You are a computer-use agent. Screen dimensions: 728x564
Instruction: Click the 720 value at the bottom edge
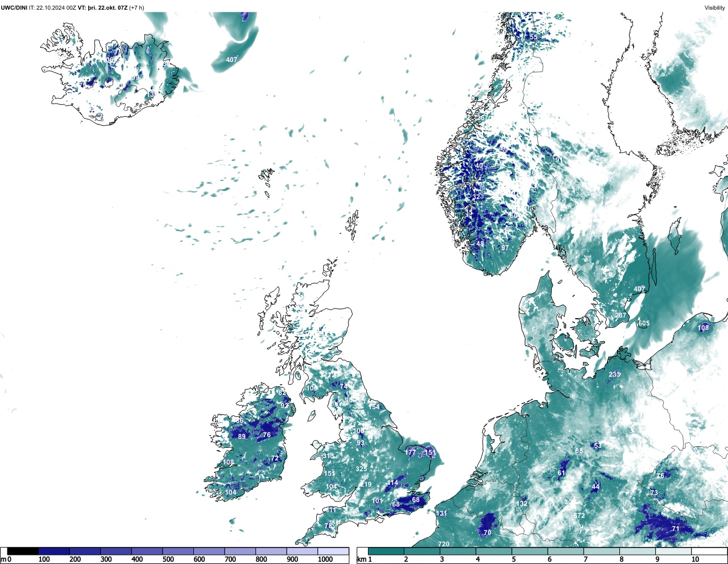click(444, 544)
